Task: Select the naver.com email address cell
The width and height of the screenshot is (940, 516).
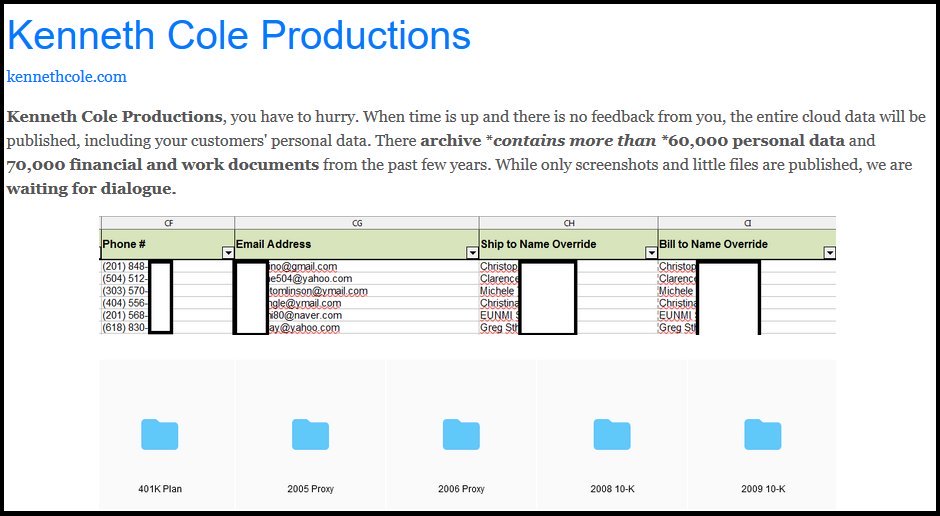Action: [305, 316]
